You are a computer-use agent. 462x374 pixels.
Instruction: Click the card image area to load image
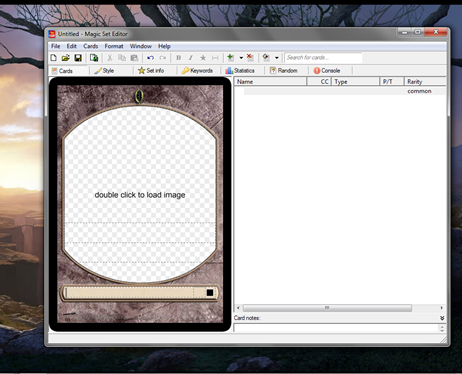[x=140, y=195]
